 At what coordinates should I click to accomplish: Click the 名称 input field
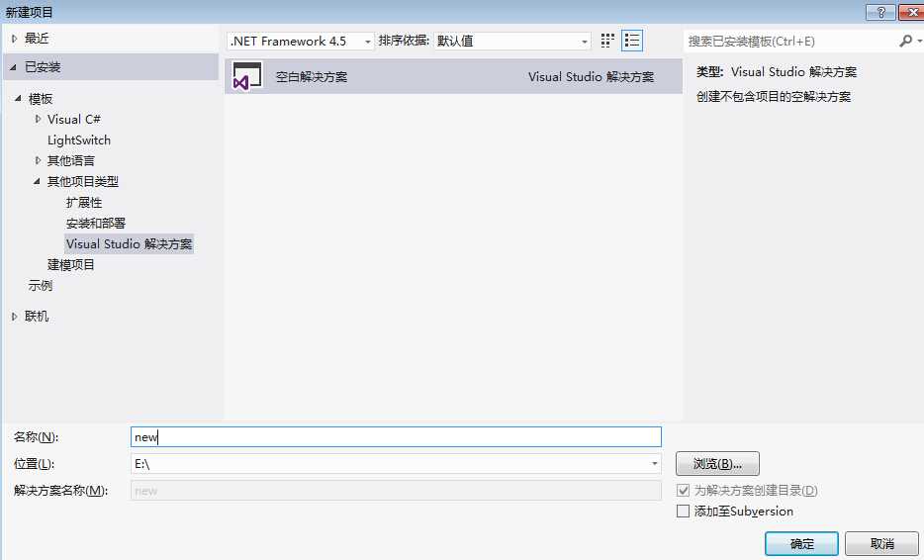tap(396, 436)
